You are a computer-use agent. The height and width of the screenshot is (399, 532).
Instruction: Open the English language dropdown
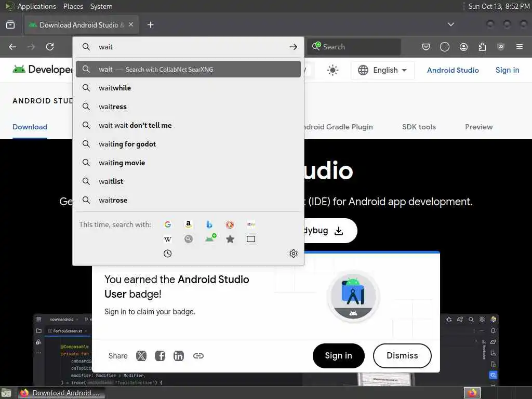pos(382,70)
